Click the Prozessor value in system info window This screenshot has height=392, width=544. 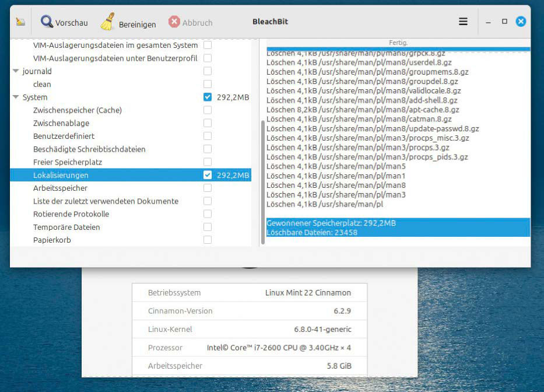tap(279, 348)
